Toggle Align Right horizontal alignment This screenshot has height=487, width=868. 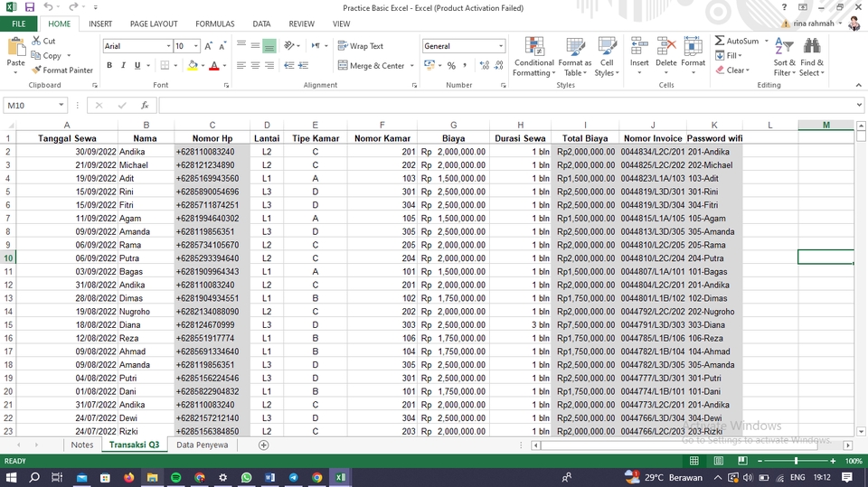point(269,65)
